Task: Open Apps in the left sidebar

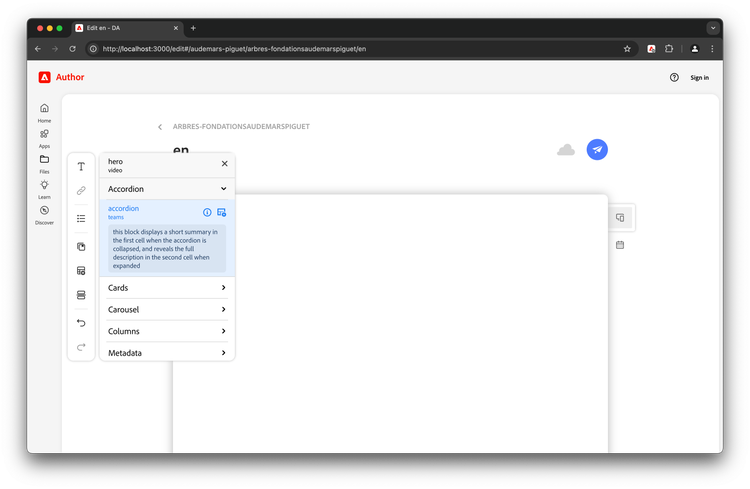Action: [44, 138]
